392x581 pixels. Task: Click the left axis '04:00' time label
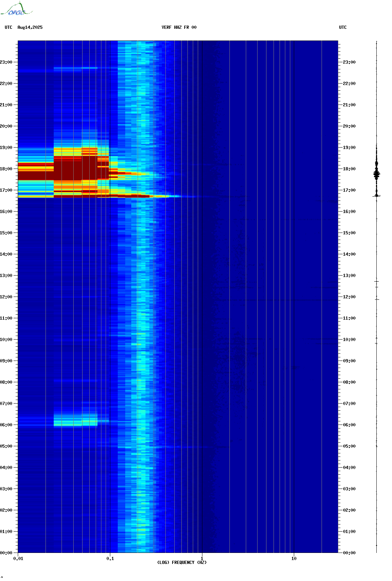[6, 468]
